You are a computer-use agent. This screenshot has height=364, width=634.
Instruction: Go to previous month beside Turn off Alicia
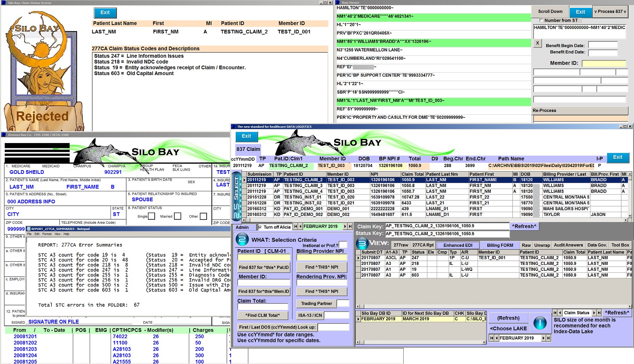[300, 227]
